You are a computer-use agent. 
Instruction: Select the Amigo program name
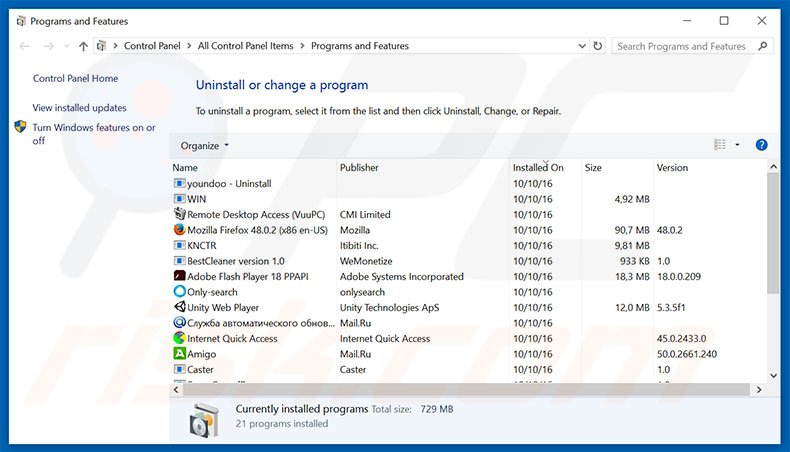pos(202,354)
